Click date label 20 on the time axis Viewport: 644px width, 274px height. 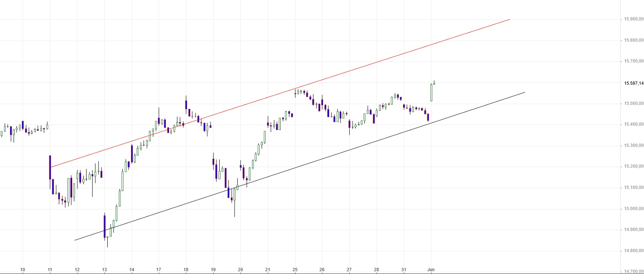(240, 270)
